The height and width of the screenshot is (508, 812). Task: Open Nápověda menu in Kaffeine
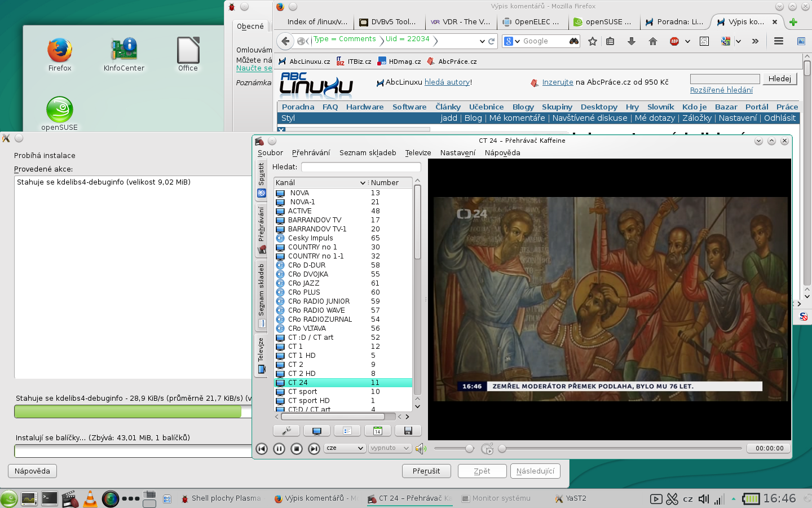(x=502, y=153)
